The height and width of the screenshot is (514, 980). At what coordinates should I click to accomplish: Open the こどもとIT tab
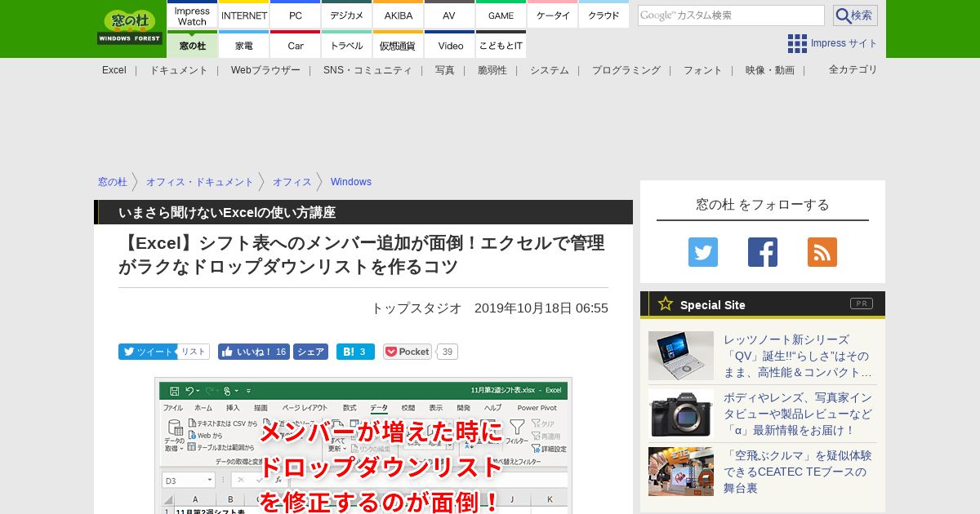pos(501,45)
